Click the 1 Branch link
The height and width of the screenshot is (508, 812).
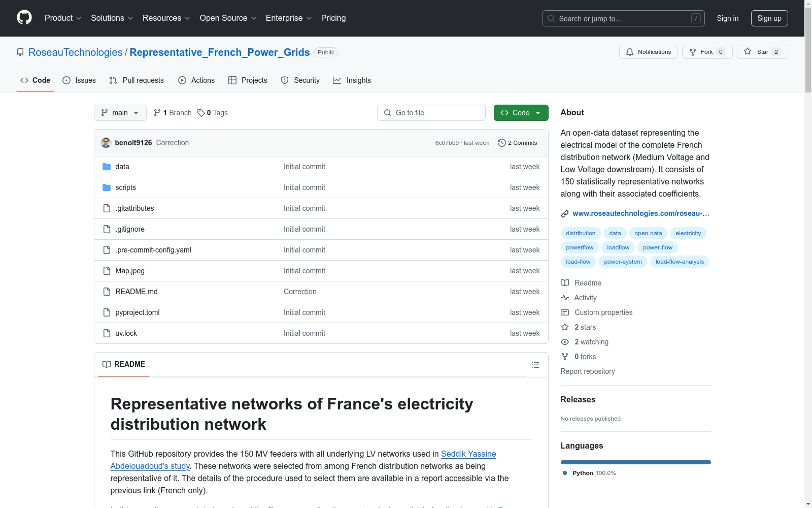pyautogui.click(x=173, y=113)
